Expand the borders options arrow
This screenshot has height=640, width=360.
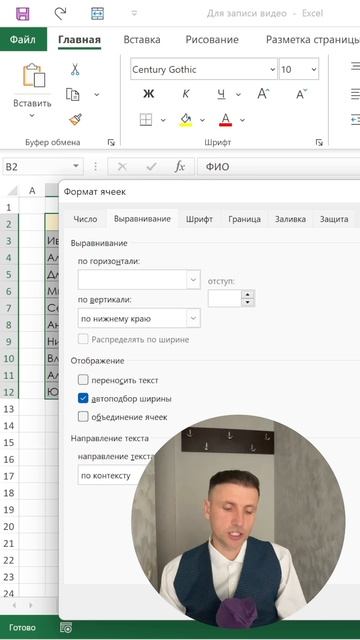coord(163,120)
